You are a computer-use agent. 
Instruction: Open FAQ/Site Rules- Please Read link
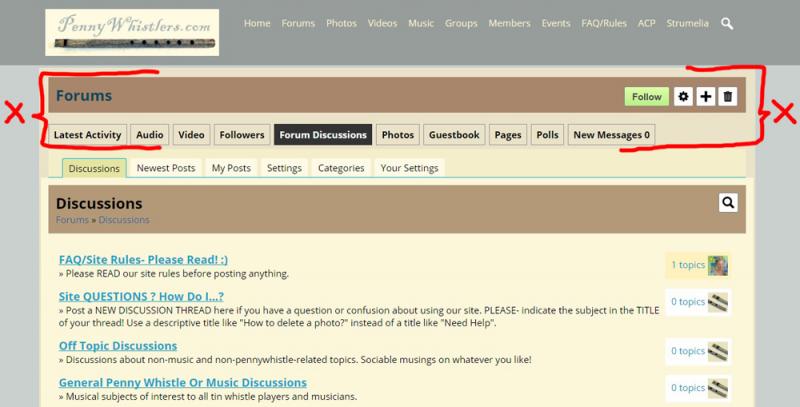[143, 260]
